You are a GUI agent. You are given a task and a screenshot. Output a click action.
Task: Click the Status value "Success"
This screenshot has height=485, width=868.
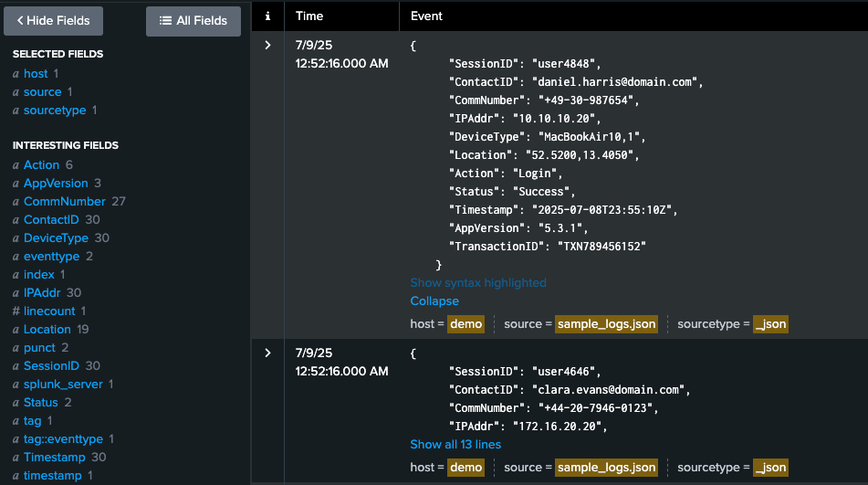pyautogui.click(x=541, y=192)
